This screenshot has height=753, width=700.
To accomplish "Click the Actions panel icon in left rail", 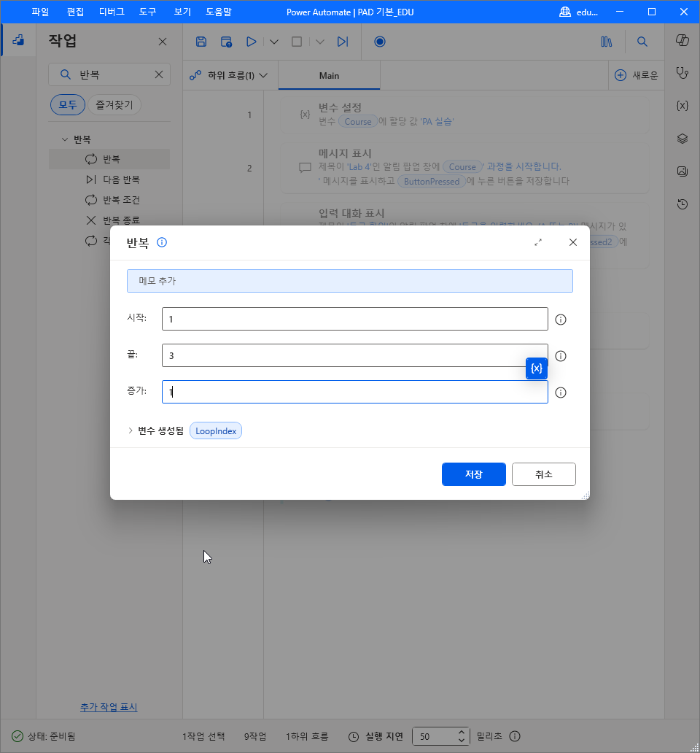I will click(x=18, y=40).
